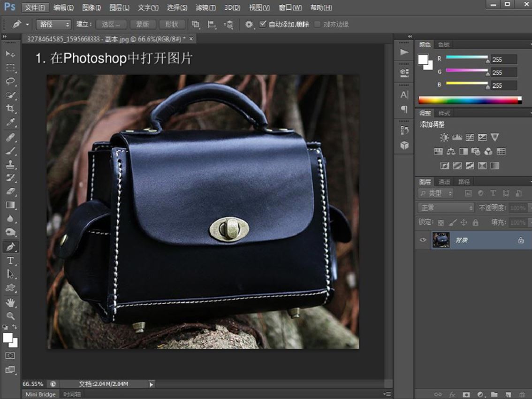Screen dimensions: 532x399
Task: Pick the Crop tool
Action: coord(10,108)
